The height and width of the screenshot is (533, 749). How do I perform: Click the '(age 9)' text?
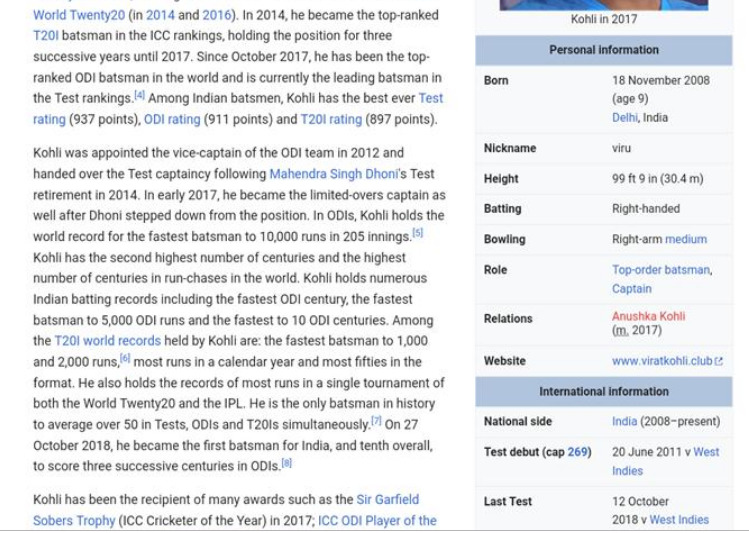pos(630,99)
